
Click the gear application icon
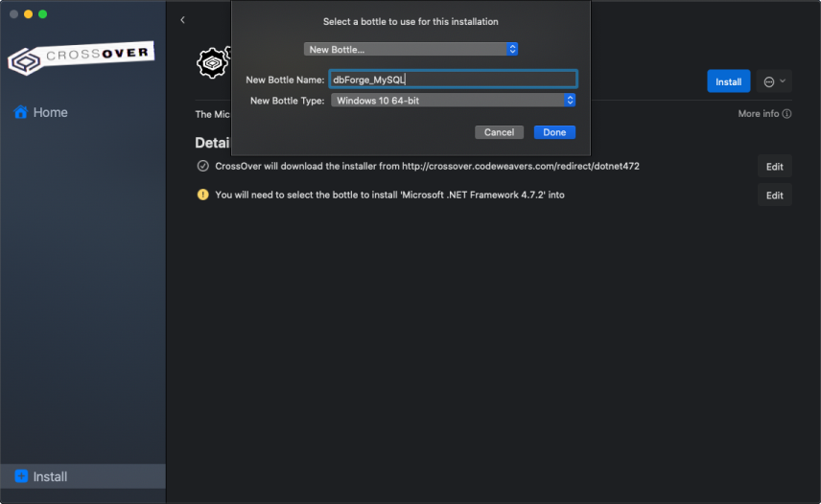point(213,63)
